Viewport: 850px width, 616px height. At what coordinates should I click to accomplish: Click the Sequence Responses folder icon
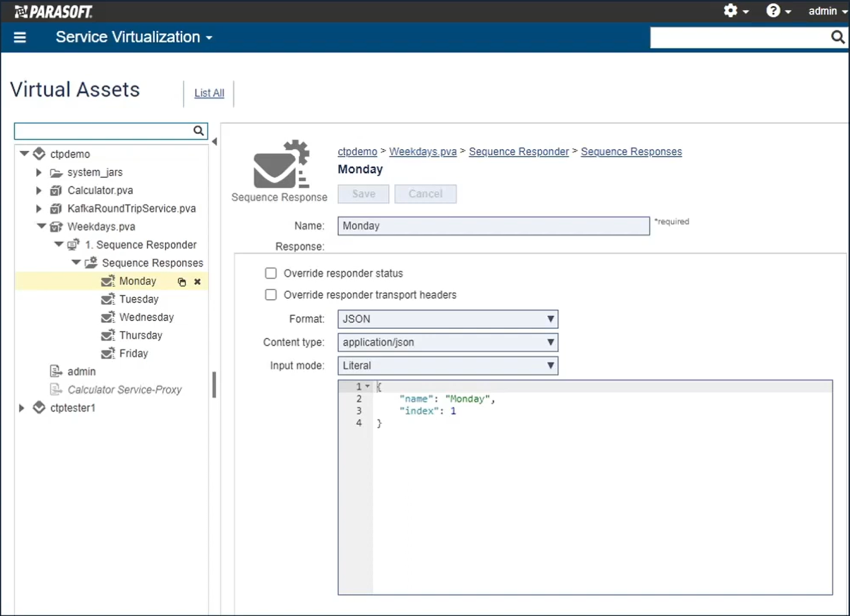pyautogui.click(x=91, y=263)
